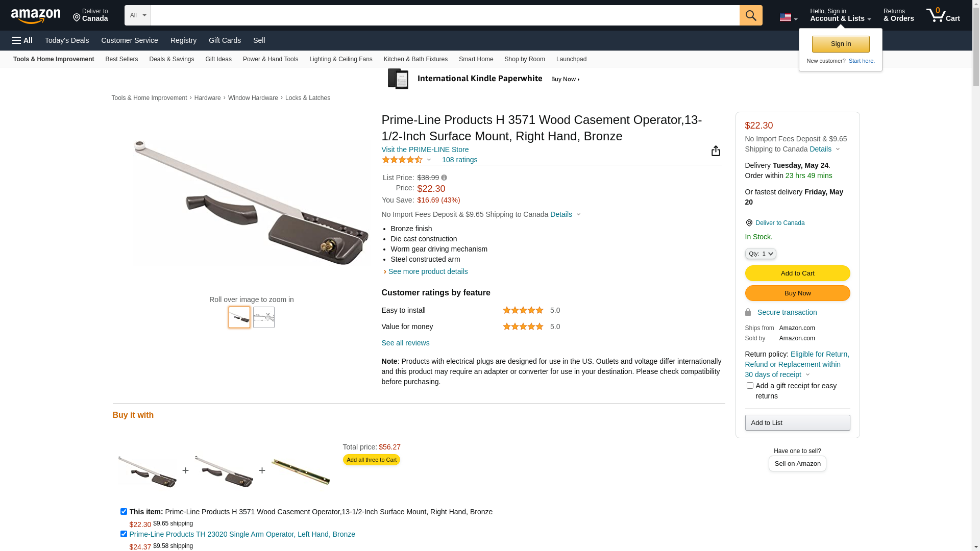Enable gift receipt checkbox

[750, 386]
